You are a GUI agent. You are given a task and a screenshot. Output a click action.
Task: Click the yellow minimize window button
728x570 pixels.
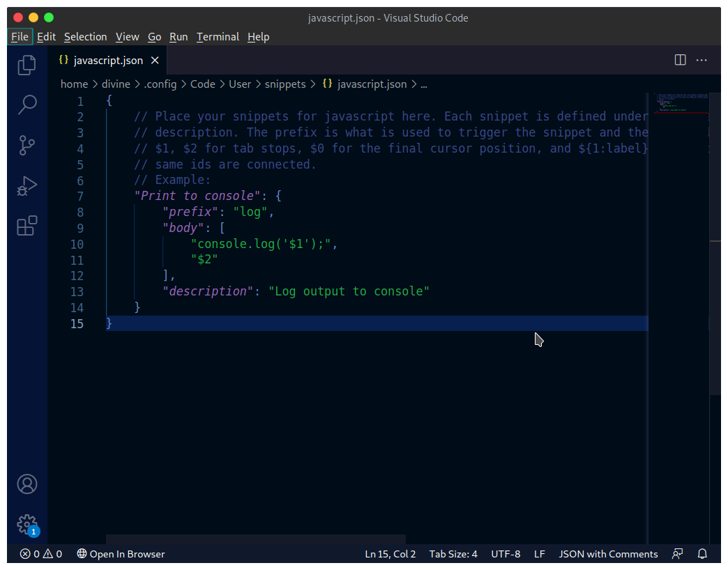pyautogui.click(x=33, y=17)
